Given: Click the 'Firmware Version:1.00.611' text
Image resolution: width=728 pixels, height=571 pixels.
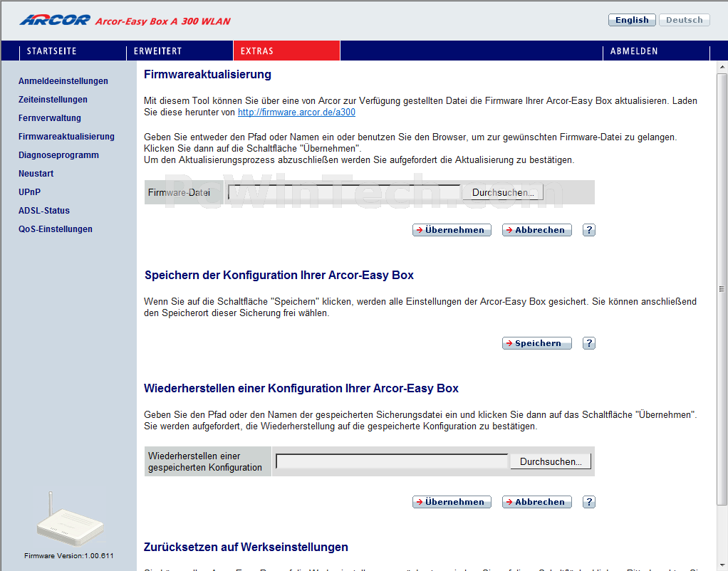Looking at the screenshot, I should [68, 555].
